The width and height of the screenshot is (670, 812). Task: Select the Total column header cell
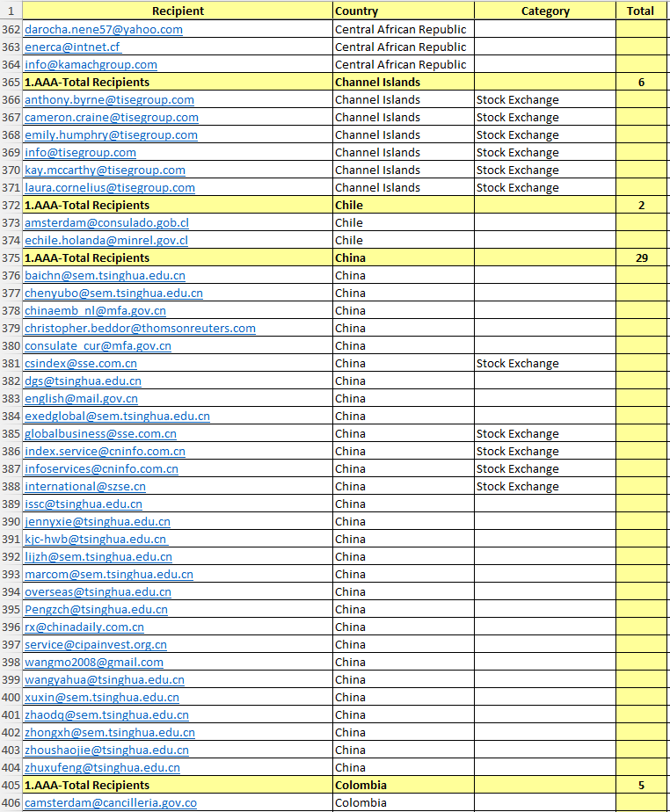[641, 11]
